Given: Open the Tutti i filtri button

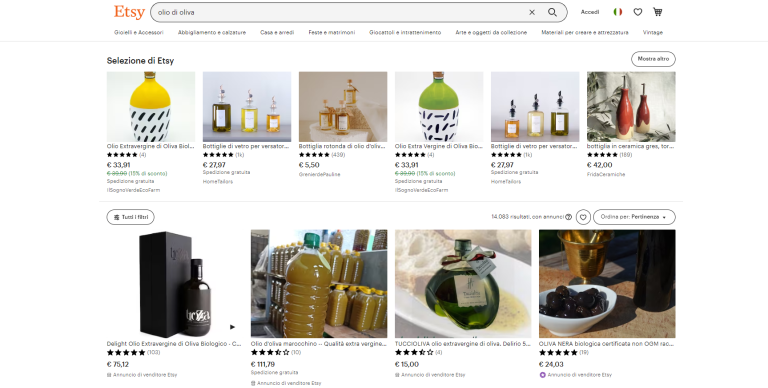Looking at the screenshot, I should tap(130, 217).
